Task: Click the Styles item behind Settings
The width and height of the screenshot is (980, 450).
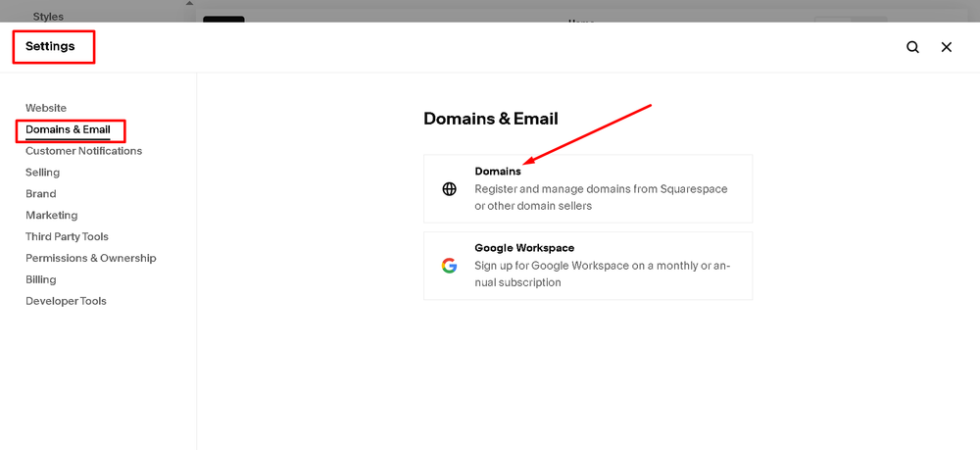Action: (x=47, y=17)
